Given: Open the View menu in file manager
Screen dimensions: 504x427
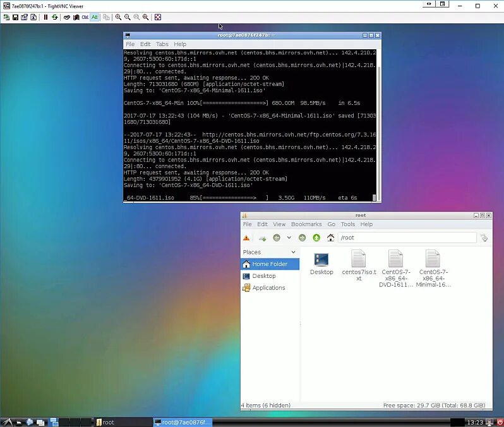Looking at the screenshot, I should [x=279, y=224].
